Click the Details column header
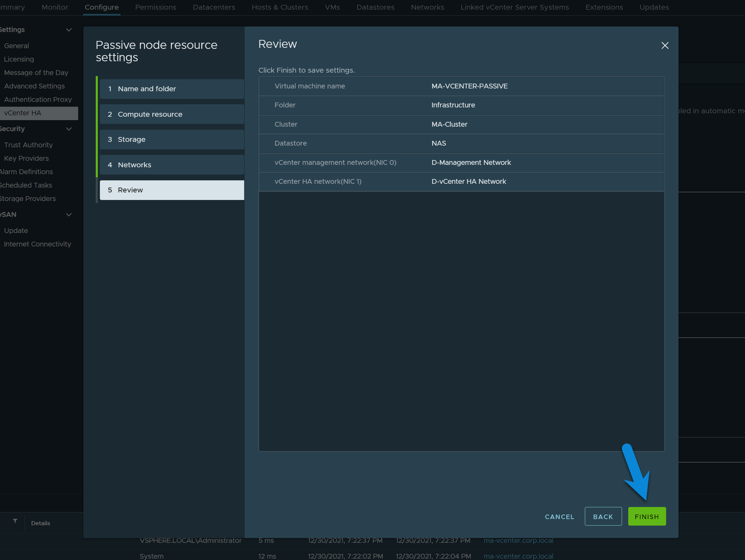 tap(41, 523)
